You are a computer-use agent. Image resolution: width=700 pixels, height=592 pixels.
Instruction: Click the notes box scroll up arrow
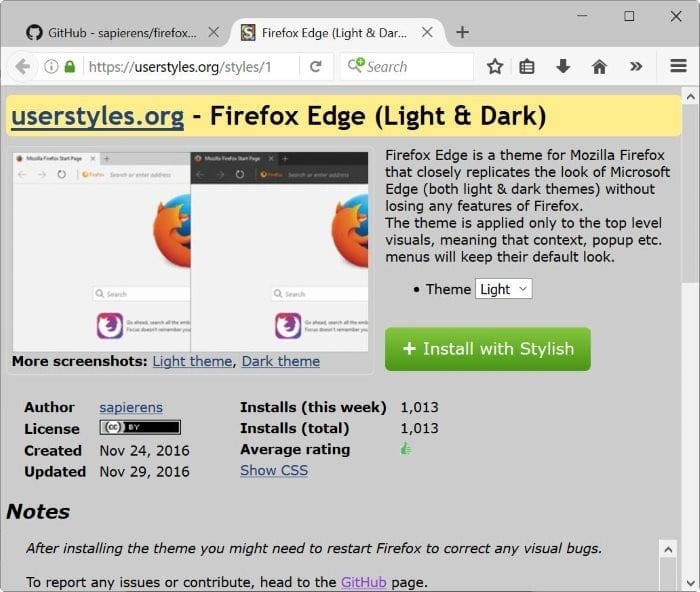[x=668, y=549]
